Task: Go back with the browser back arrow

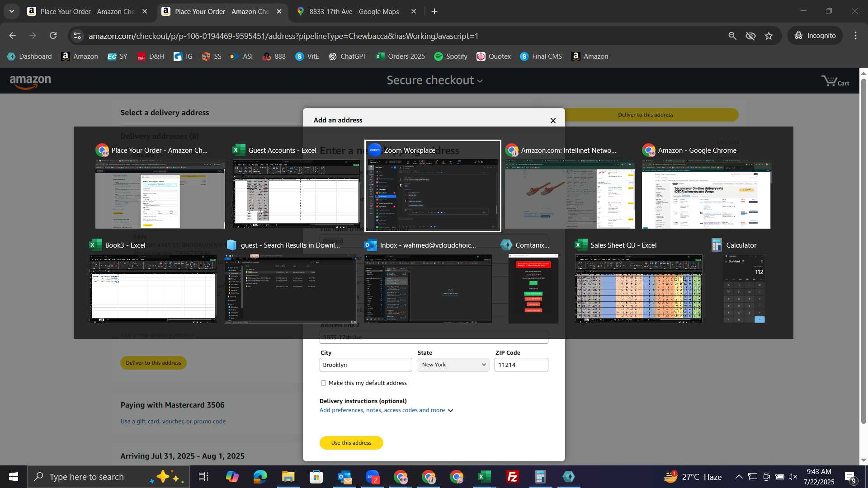Action: click(x=12, y=36)
